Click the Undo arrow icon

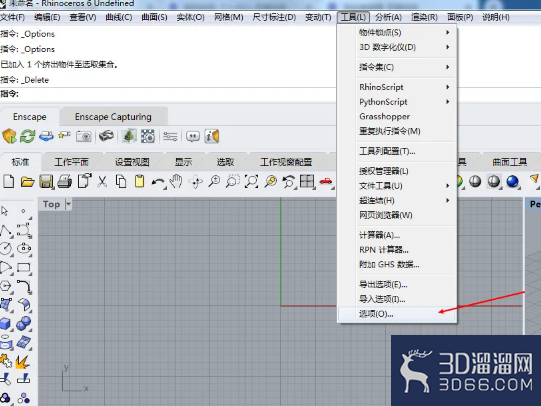pos(158,181)
